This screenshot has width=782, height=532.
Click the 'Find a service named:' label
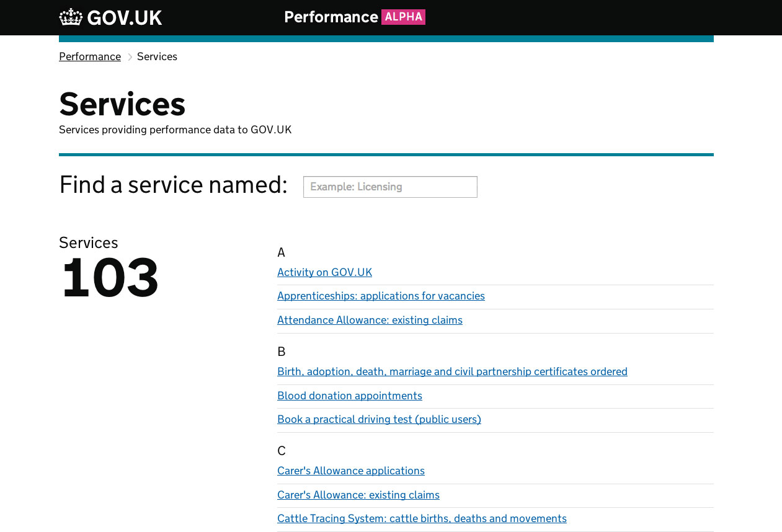[173, 185]
